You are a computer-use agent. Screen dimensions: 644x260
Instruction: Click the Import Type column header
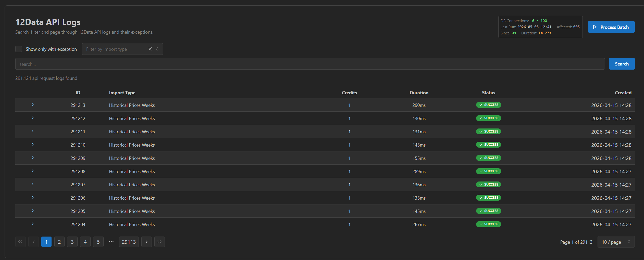click(122, 93)
